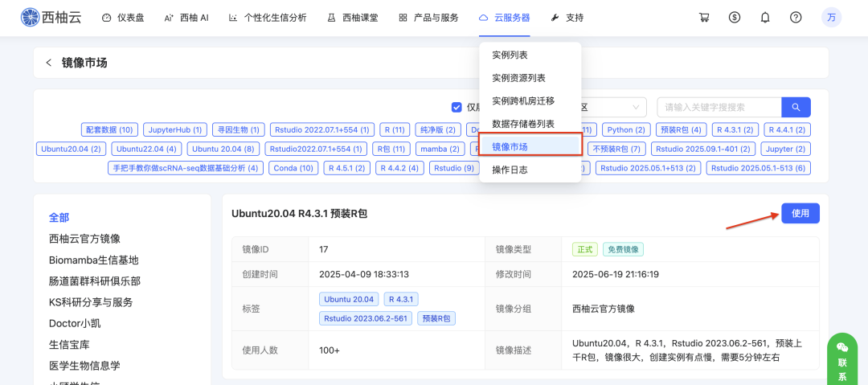868x385 pixels.
Task: Open the help question-mark icon
Action: tap(796, 18)
